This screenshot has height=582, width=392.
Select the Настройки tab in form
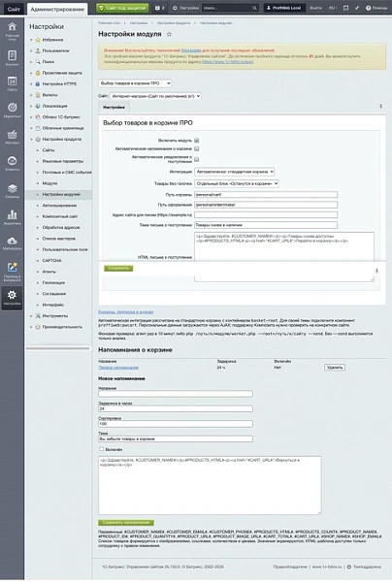[114, 107]
